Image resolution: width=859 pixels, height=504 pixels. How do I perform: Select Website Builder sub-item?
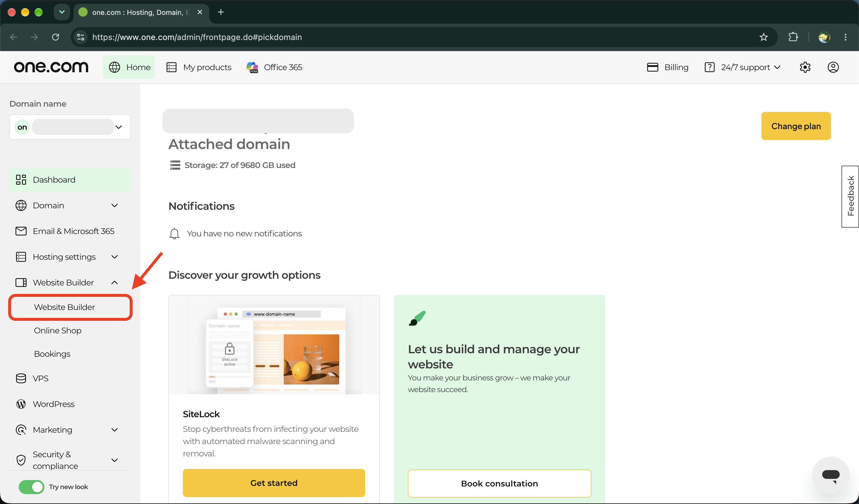[x=70, y=307]
